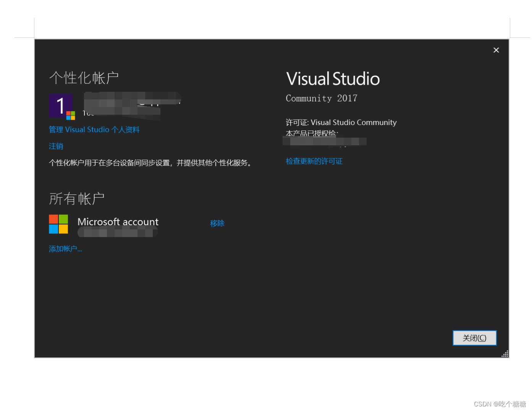This screenshot has height=411, width=532.
Task: Sign out via the 注销 link
Action: click(x=56, y=146)
